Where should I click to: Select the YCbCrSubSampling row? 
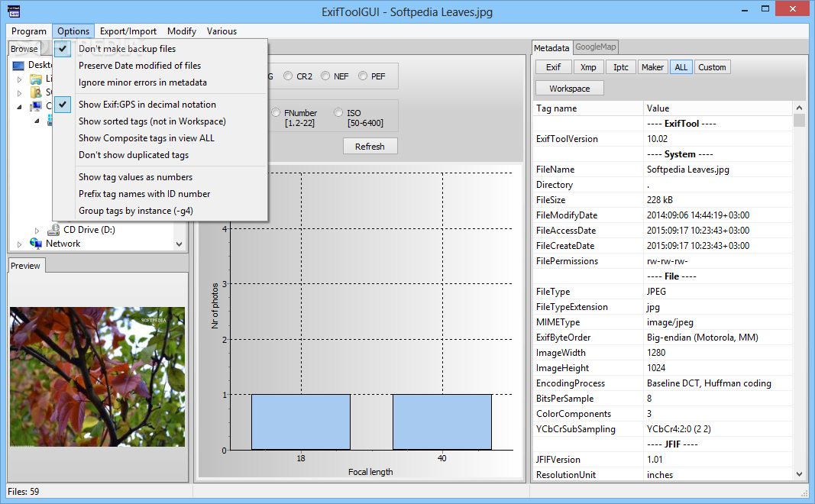663,429
